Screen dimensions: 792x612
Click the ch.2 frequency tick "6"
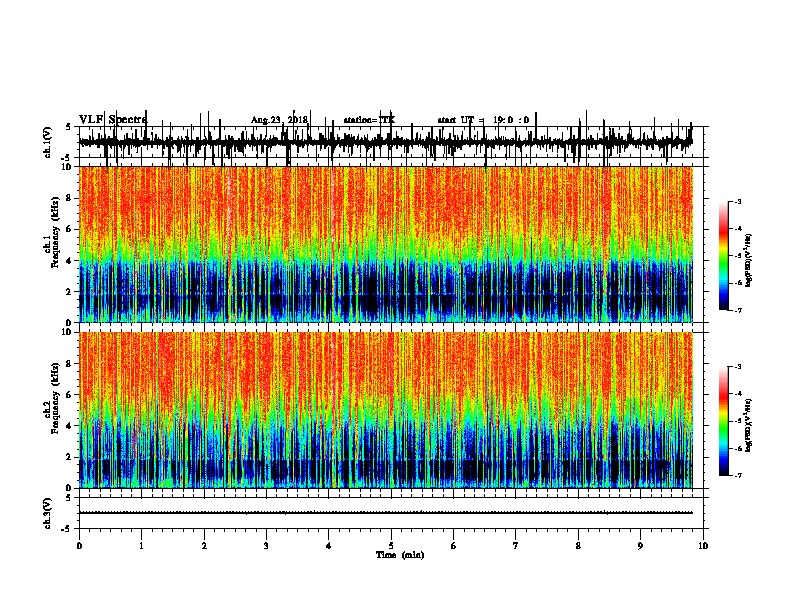[69, 395]
